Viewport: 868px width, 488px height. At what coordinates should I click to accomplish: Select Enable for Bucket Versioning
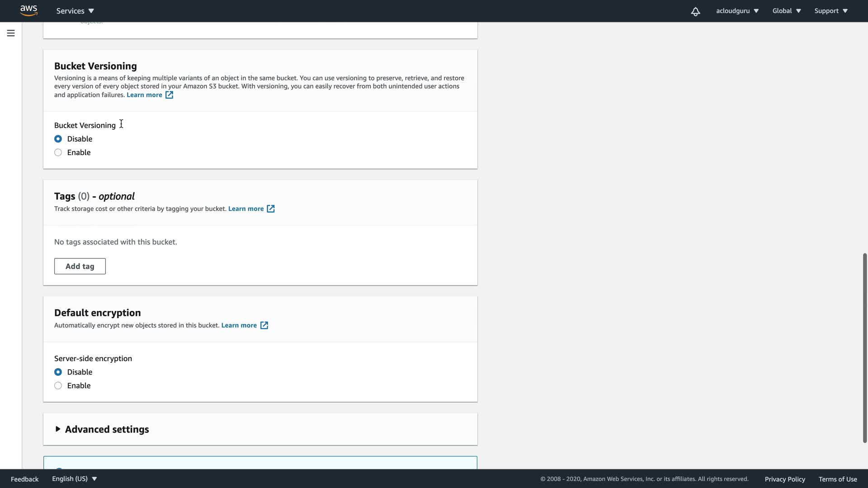coord(58,153)
